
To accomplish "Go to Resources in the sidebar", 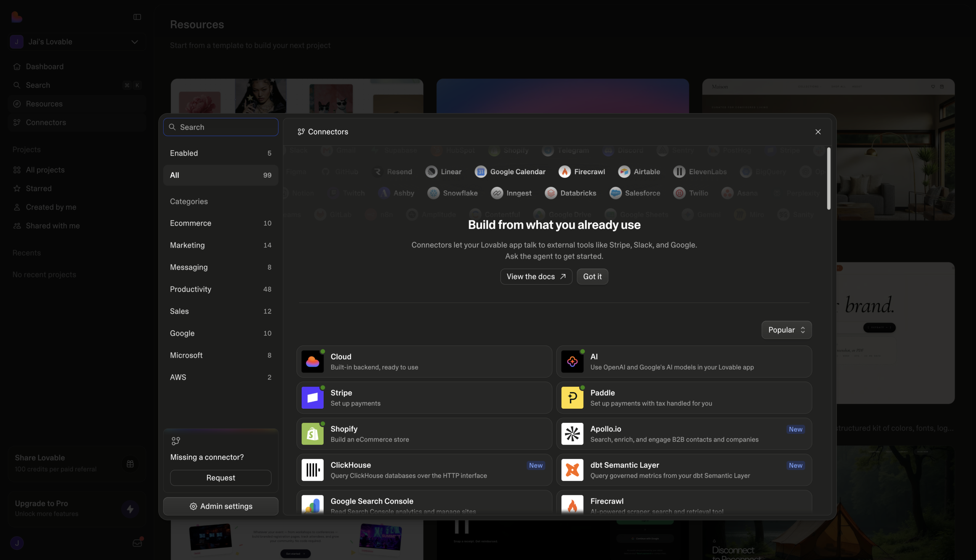I will coord(77,104).
